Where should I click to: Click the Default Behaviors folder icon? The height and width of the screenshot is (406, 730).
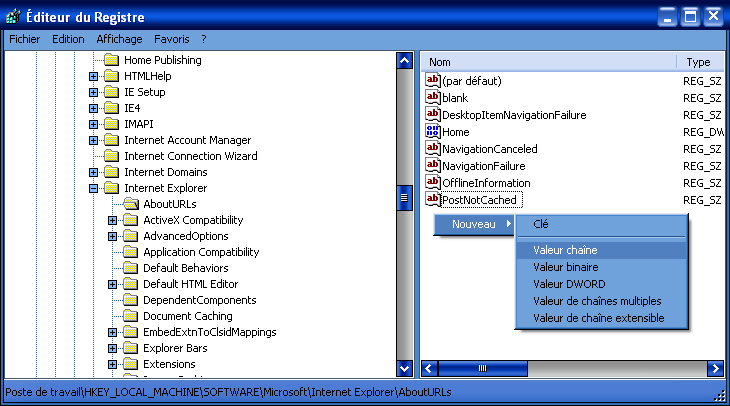pos(130,268)
